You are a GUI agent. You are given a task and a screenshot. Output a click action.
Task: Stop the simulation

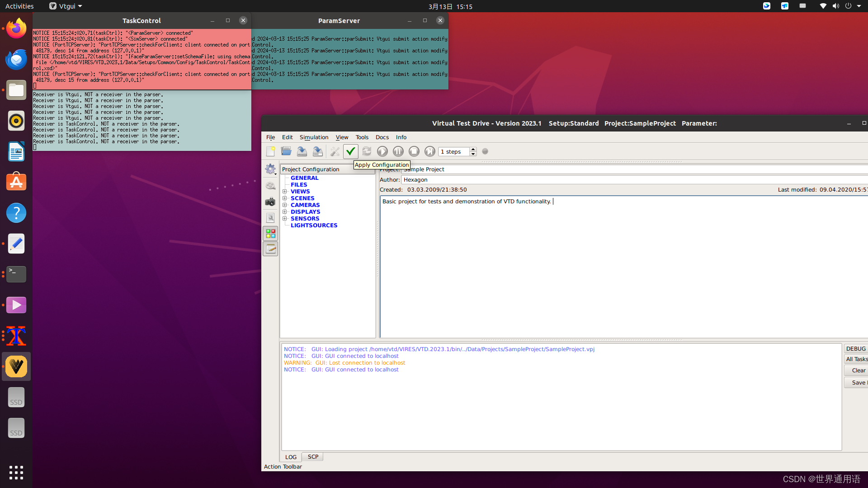(414, 151)
